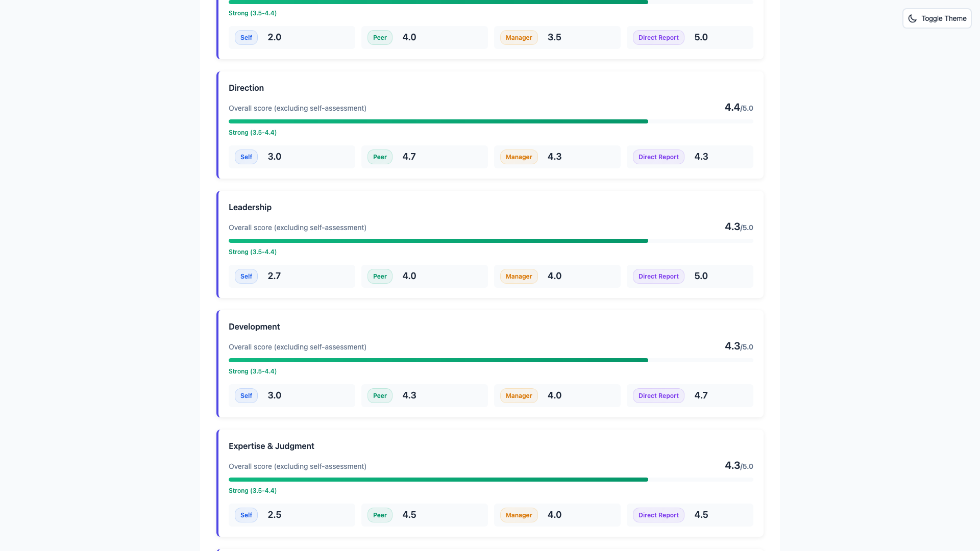Select the Manager badge in the Development section

click(x=519, y=395)
